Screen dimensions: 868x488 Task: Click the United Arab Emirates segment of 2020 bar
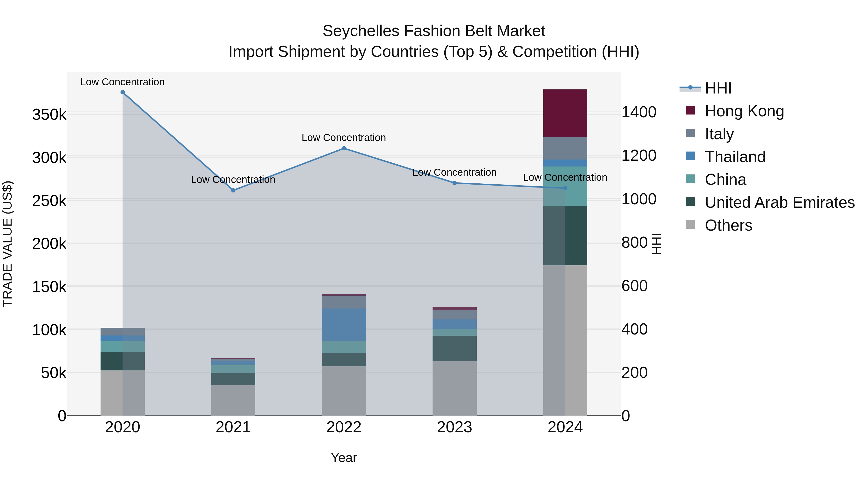[123, 361]
